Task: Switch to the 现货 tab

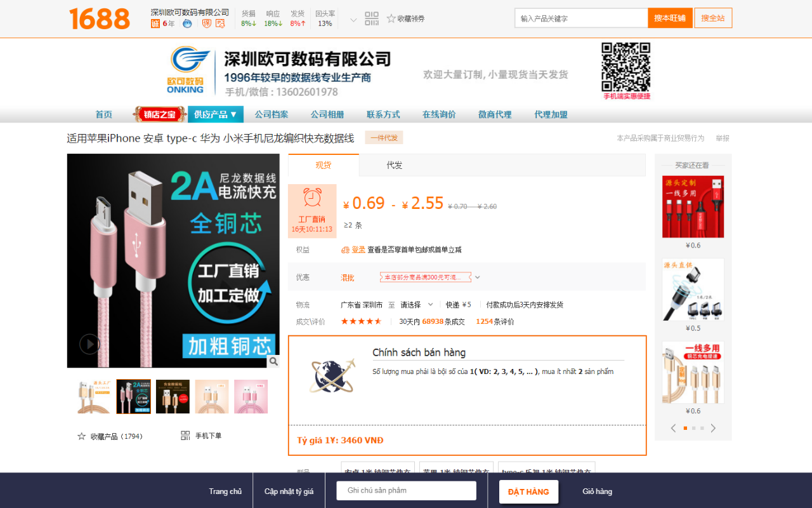Action: [x=324, y=165]
